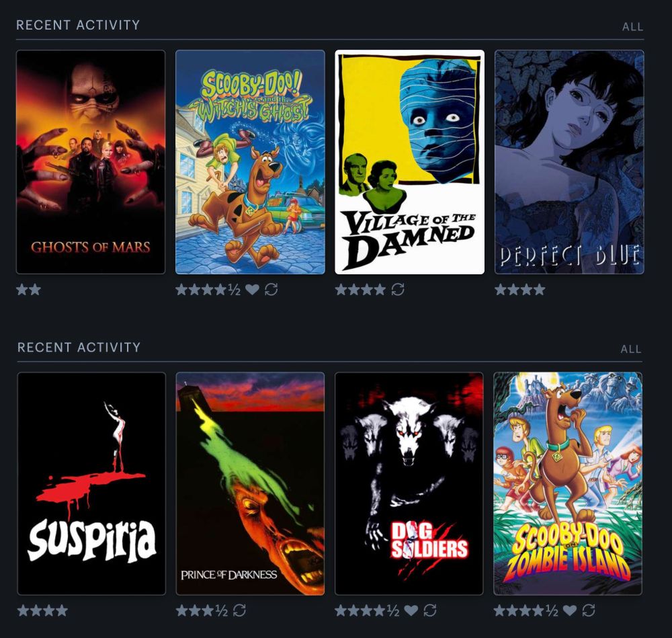
Task: Click the rewatch icon under Scooby-Doo Witch's Ghost
Action: tap(271, 290)
